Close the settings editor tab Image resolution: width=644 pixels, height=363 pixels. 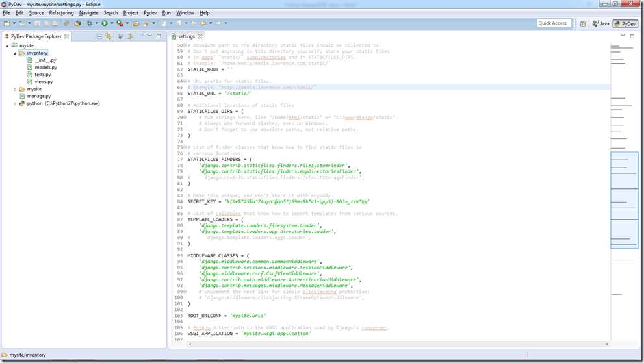pyautogui.click(x=200, y=36)
